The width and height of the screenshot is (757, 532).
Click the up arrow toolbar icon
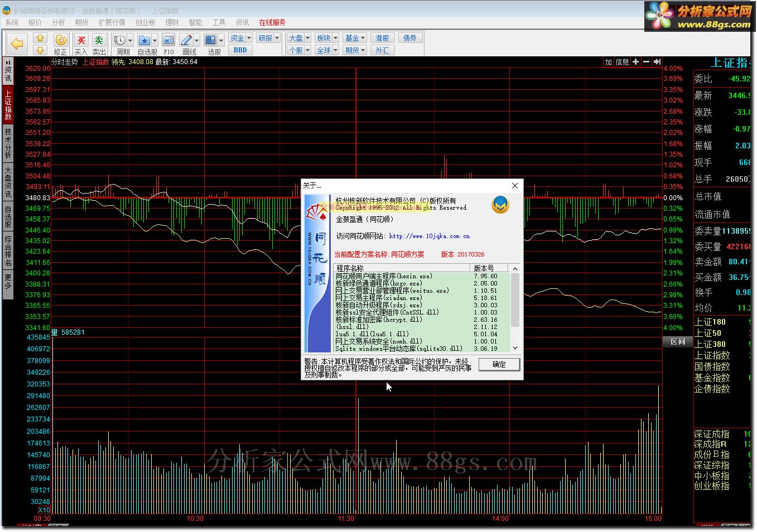[40, 38]
